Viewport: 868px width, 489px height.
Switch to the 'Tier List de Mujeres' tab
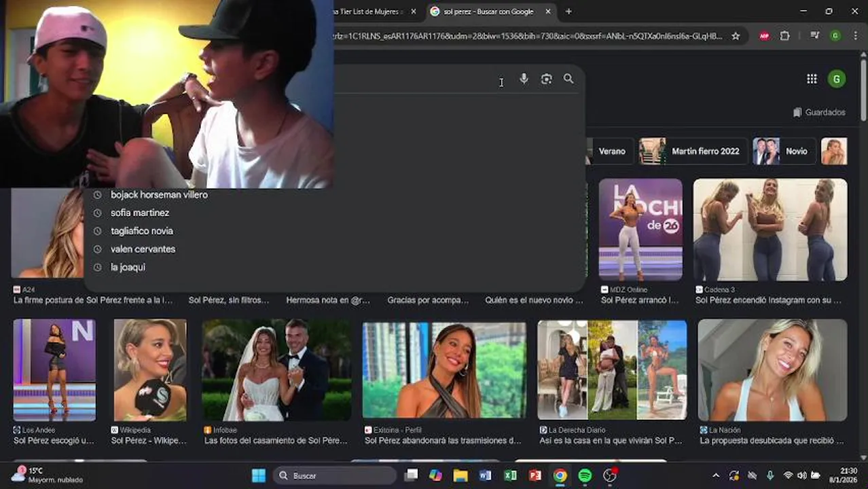point(374,12)
